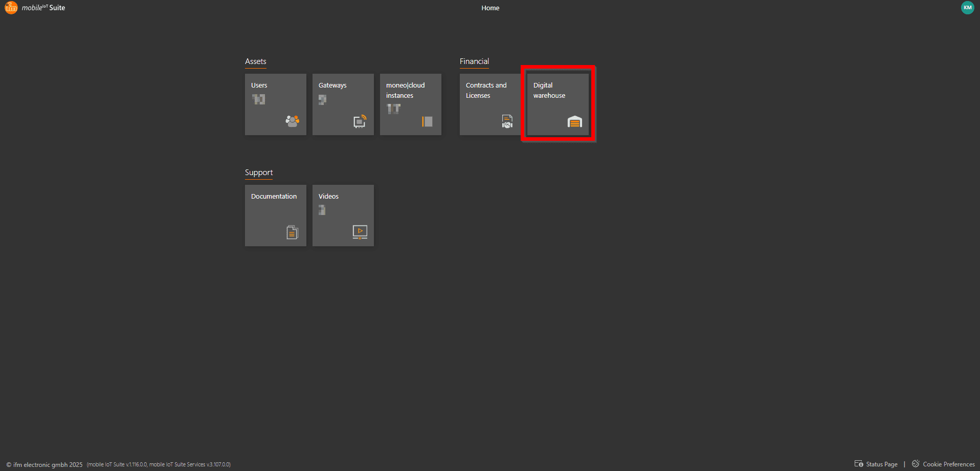Click the document pages icon on Documentation tile

pos(292,232)
